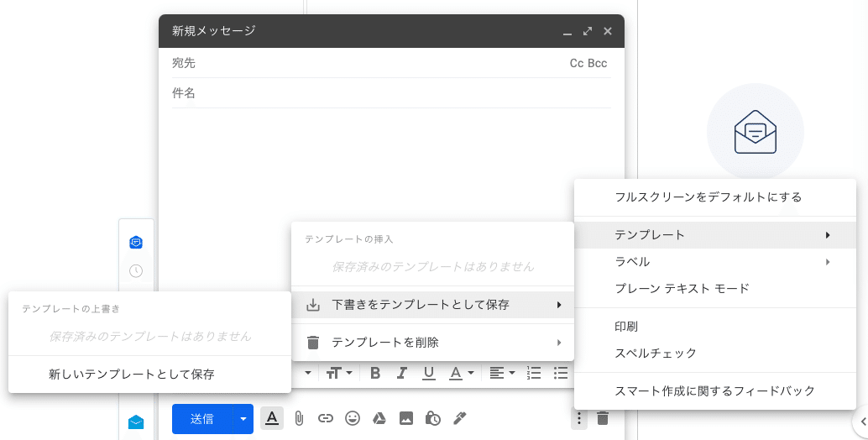Click the clock icon in the sidebar
Viewport: 868px width, 440px height.
(x=136, y=270)
